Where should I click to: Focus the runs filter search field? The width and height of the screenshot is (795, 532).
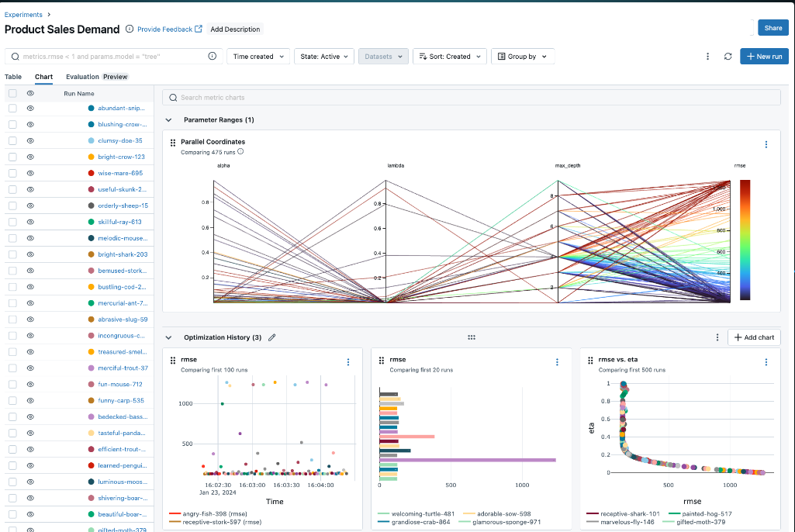(113, 57)
